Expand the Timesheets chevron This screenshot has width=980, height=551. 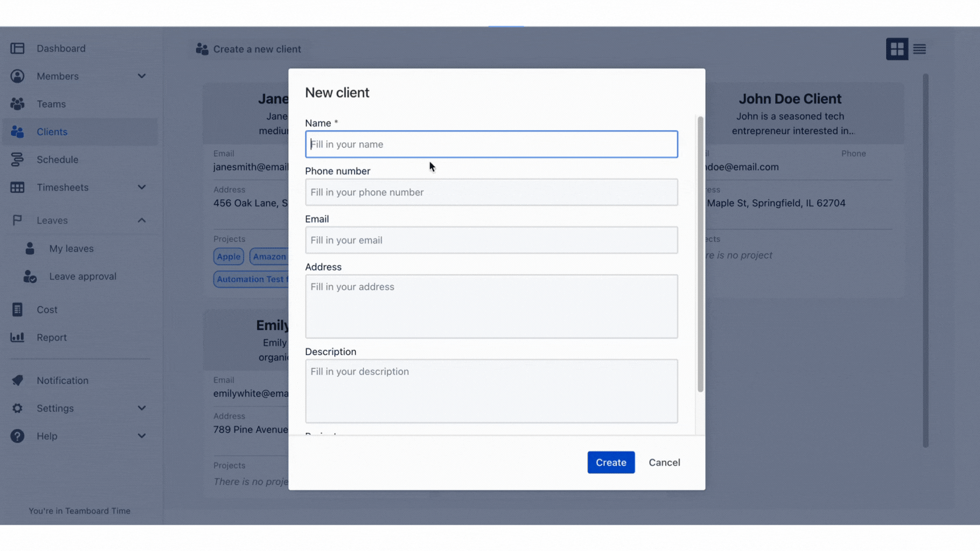(x=142, y=187)
